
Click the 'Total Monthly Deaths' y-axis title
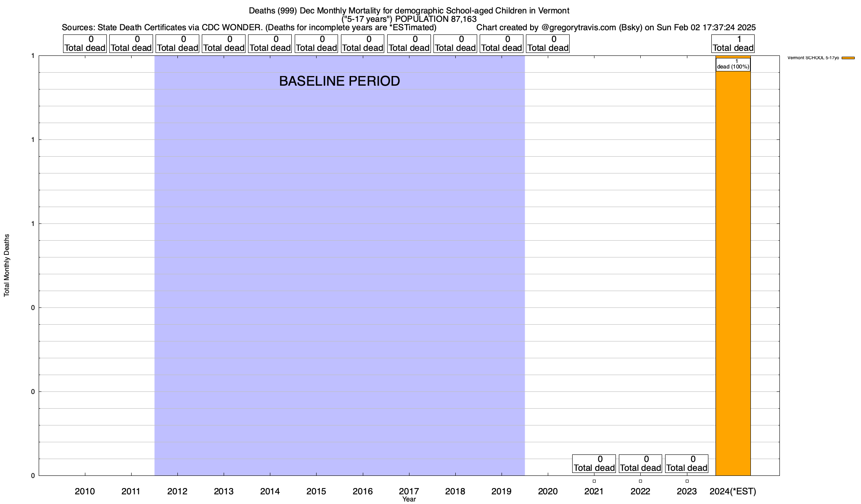click(7, 265)
